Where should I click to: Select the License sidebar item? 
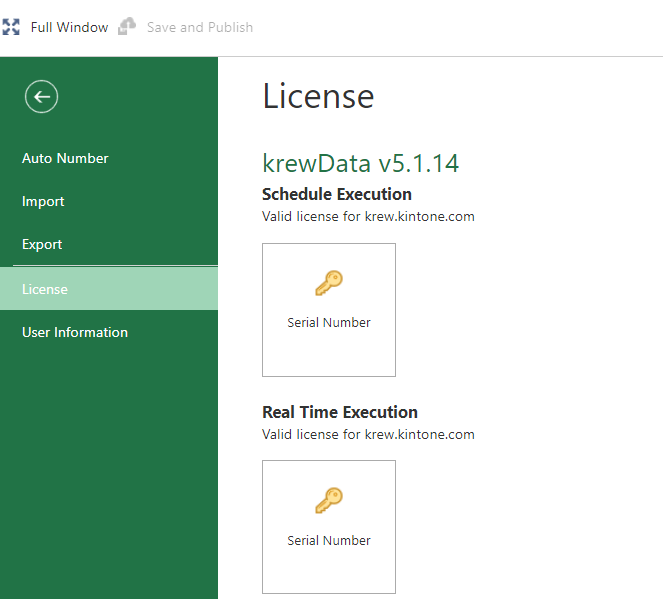(x=109, y=289)
